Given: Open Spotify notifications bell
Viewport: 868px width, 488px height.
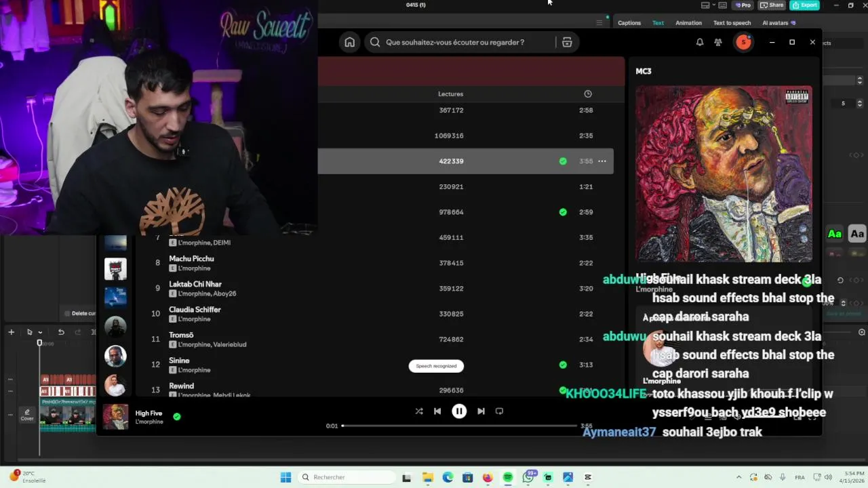Looking at the screenshot, I should [700, 42].
